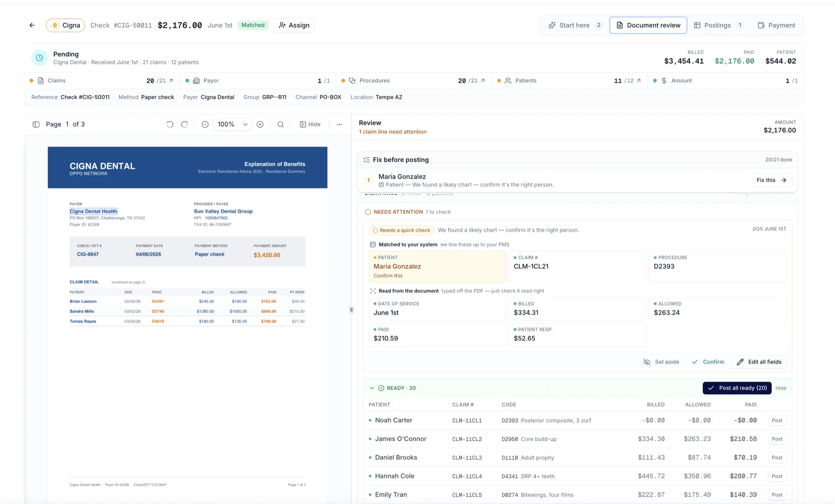Open Patients details arrow link

point(638,80)
